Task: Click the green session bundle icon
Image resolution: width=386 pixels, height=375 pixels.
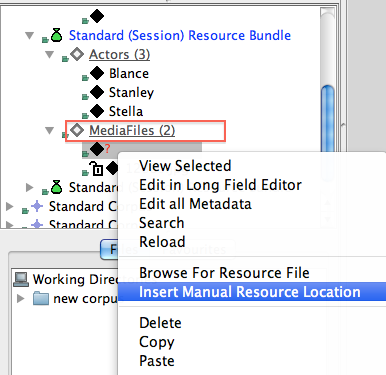Action: (x=56, y=35)
